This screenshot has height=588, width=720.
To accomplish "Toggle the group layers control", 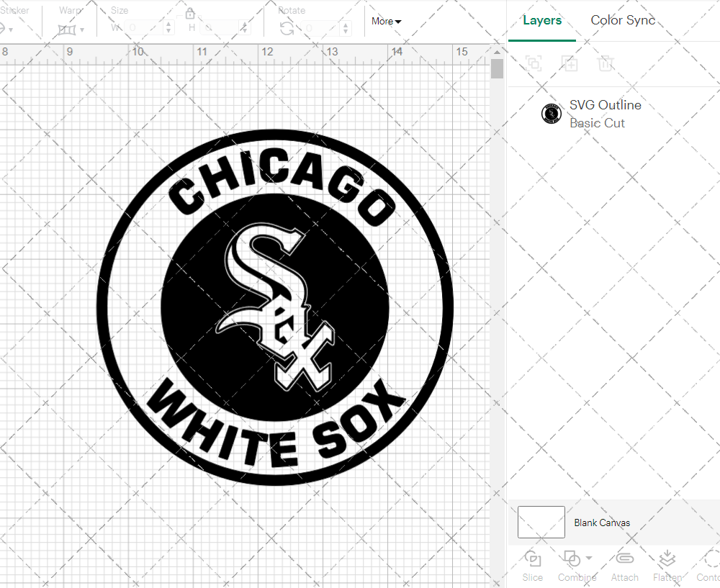I will coord(533,63).
